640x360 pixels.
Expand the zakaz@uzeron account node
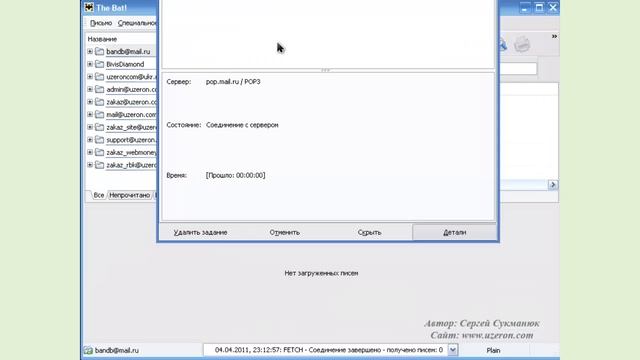(90, 102)
